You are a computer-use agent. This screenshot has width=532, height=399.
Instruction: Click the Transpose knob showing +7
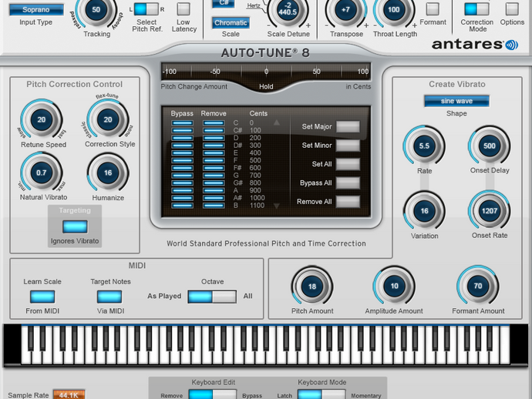(x=345, y=9)
